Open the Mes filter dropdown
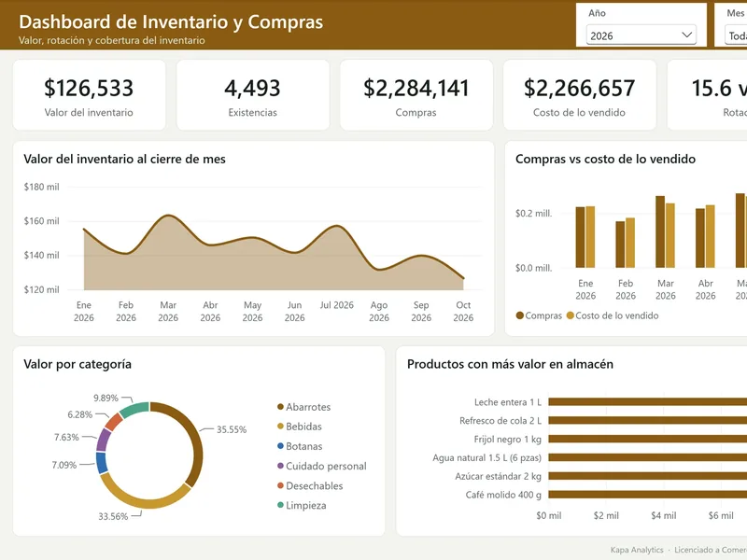Screen dimensions: 747x560 point(736,35)
